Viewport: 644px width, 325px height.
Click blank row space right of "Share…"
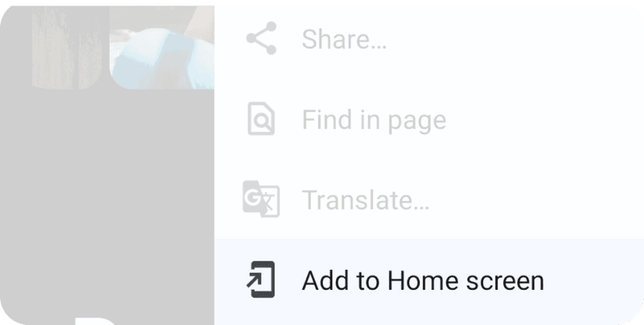click(x=513, y=40)
